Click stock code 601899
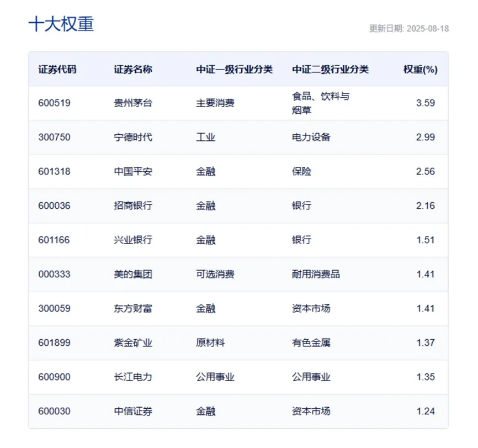 (x=54, y=342)
